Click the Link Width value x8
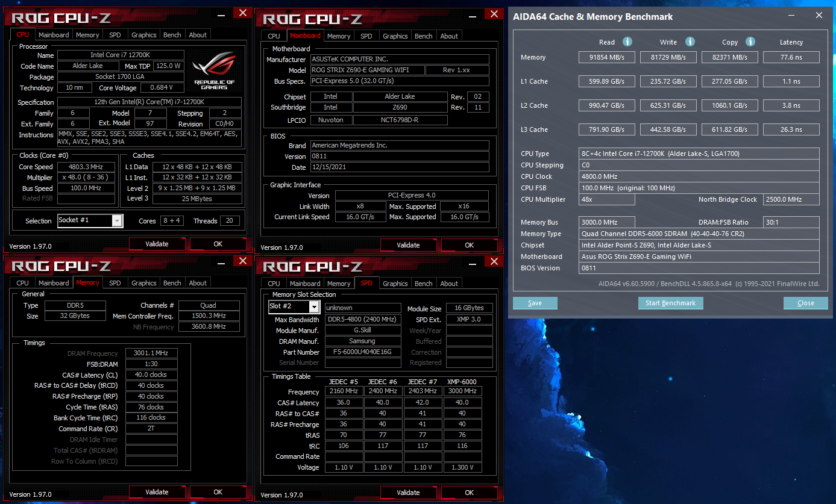 (360, 207)
